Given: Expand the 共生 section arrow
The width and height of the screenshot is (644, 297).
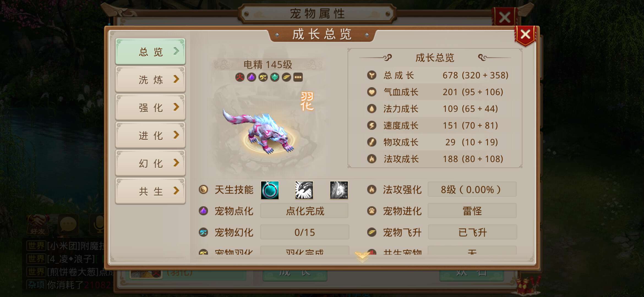Looking at the screenshot, I should coord(176,191).
